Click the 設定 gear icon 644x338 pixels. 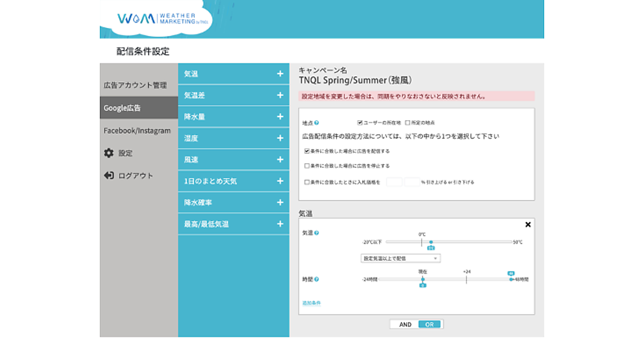click(108, 153)
